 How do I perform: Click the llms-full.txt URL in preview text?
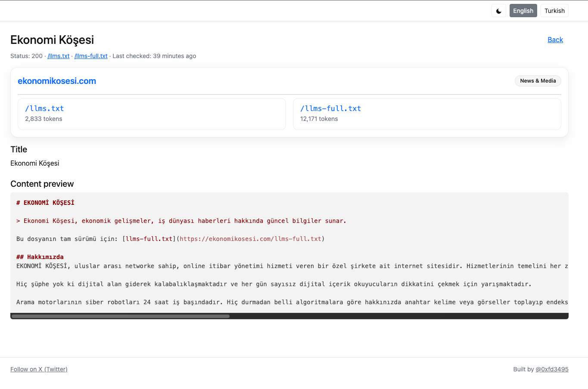point(251,239)
